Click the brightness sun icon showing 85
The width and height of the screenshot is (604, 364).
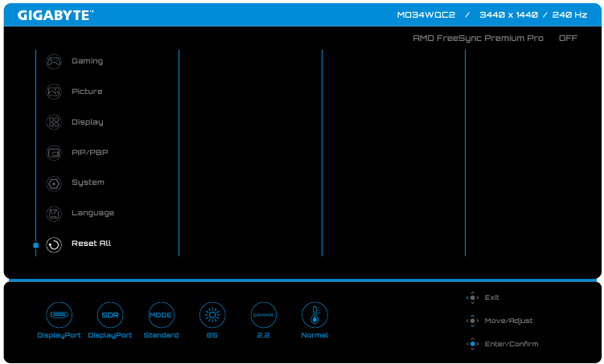(x=212, y=315)
